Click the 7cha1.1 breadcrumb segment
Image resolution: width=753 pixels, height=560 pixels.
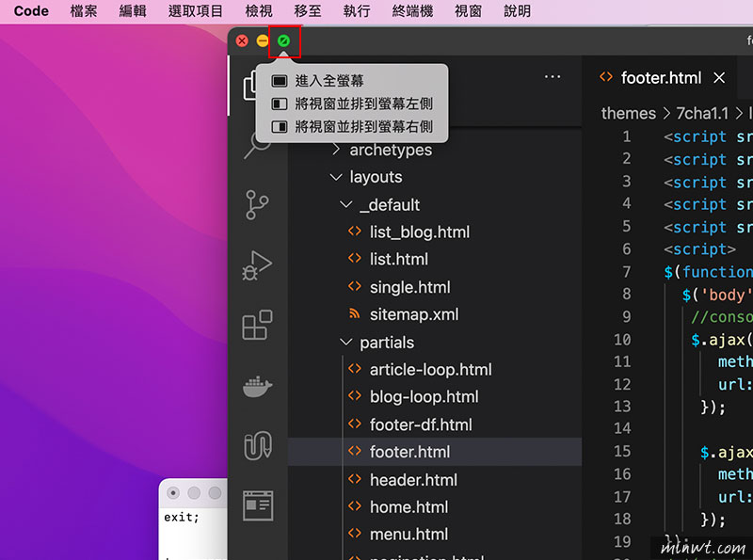(702, 113)
